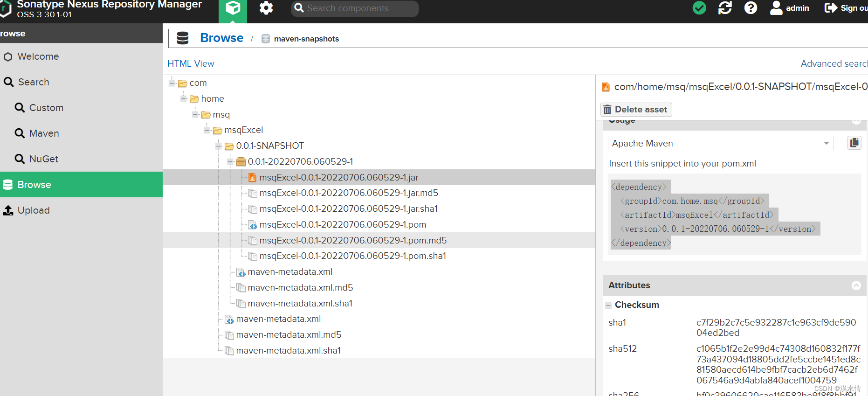Open Custom search in the sidebar

point(81,108)
